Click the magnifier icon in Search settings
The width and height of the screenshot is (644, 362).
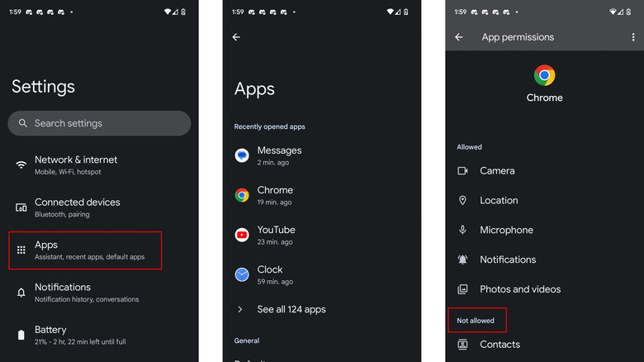point(23,123)
